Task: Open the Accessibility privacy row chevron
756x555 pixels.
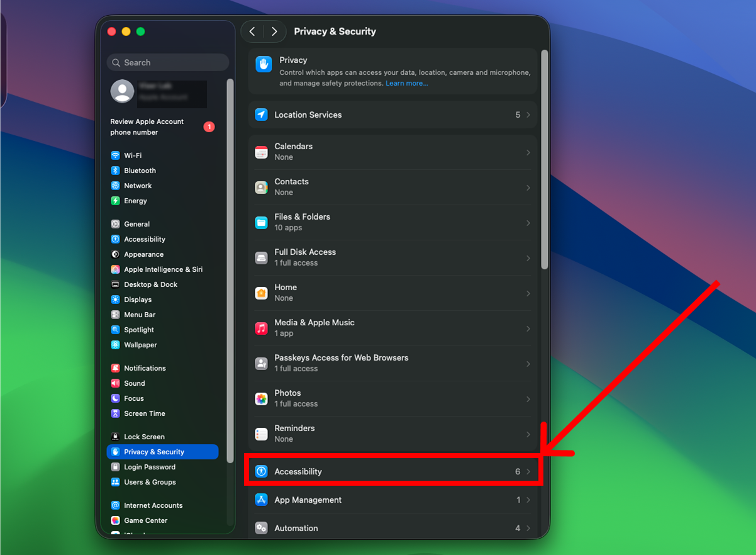Action: (x=528, y=471)
